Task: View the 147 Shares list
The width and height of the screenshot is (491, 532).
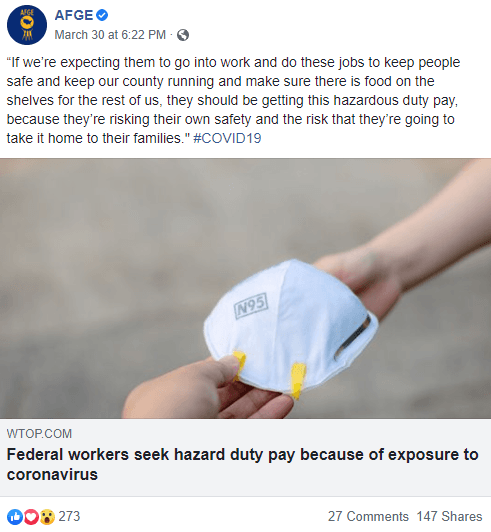Action: click(449, 516)
